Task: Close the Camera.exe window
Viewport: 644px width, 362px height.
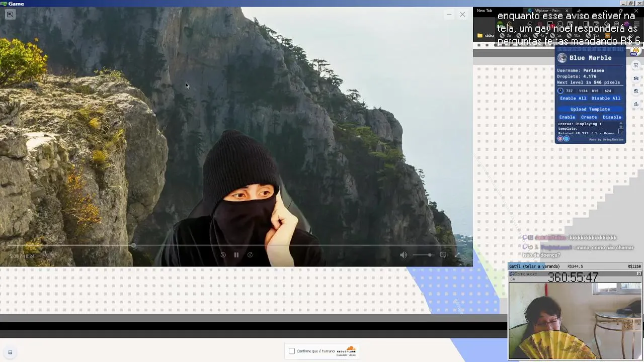Action: click(639, 274)
